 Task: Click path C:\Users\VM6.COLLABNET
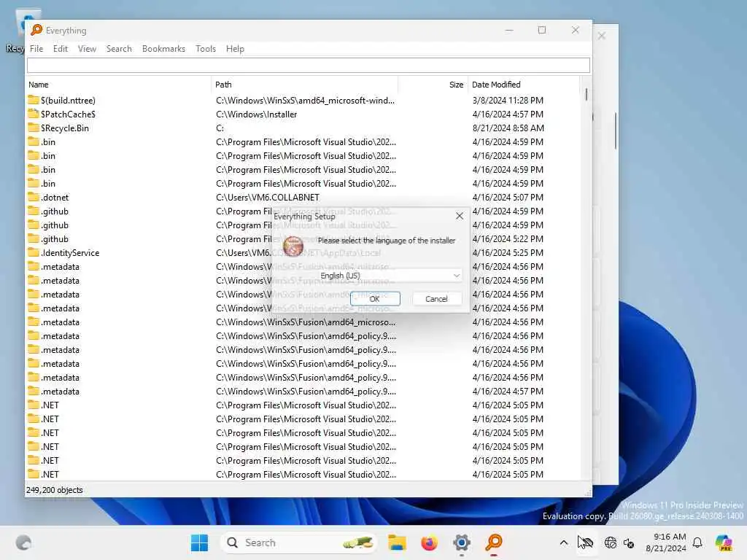point(267,197)
